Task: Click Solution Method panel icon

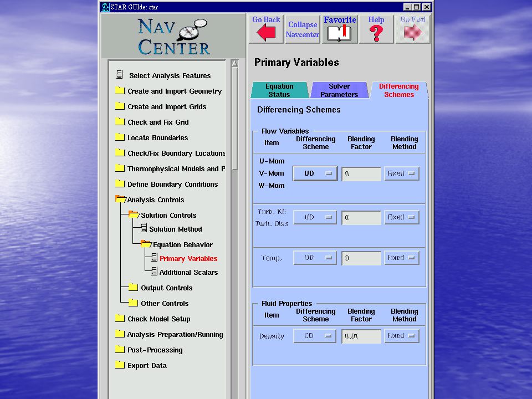Action: 144,228
